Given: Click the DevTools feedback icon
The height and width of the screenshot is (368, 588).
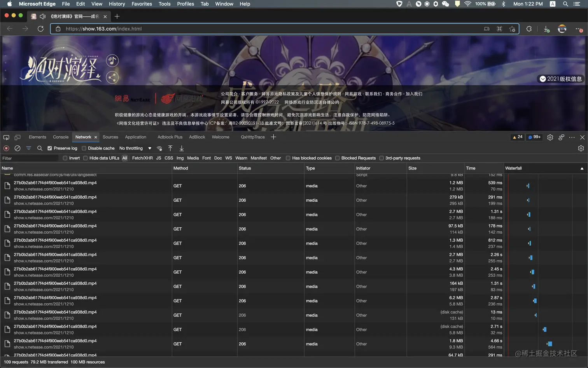Looking at the screenshot, I should (561, 137).
